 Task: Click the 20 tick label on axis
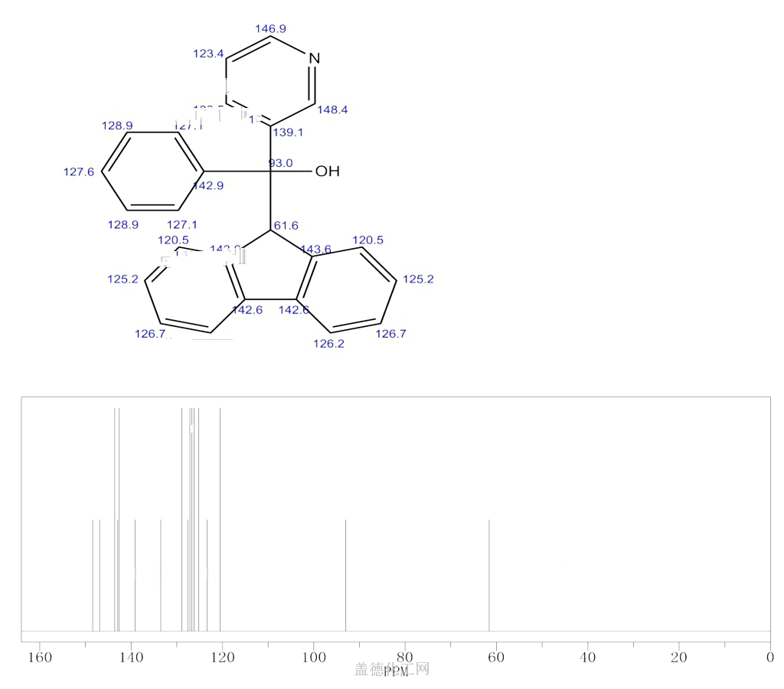click(x=678, y=658)
